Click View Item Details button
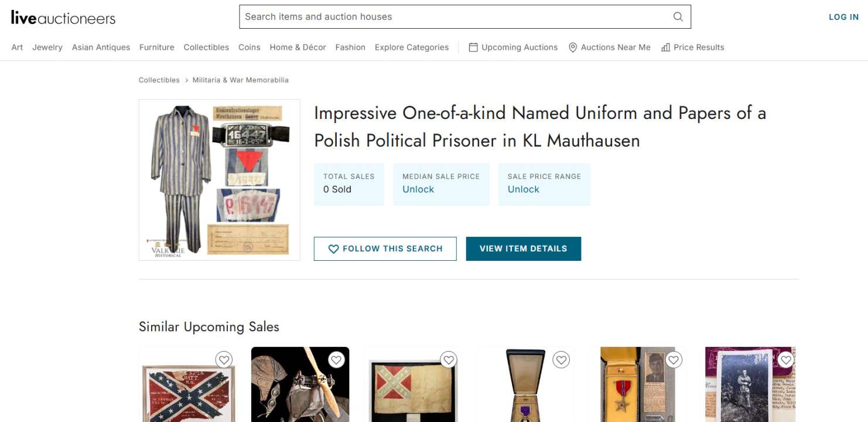The height and width of the screenshot is (422, 868). [x=523, y=249]
